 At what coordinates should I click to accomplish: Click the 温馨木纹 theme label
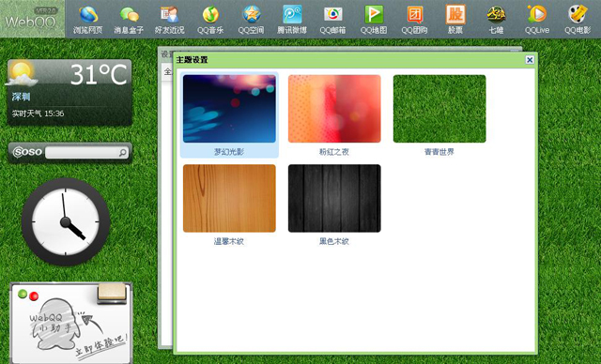tap(229, 241)
